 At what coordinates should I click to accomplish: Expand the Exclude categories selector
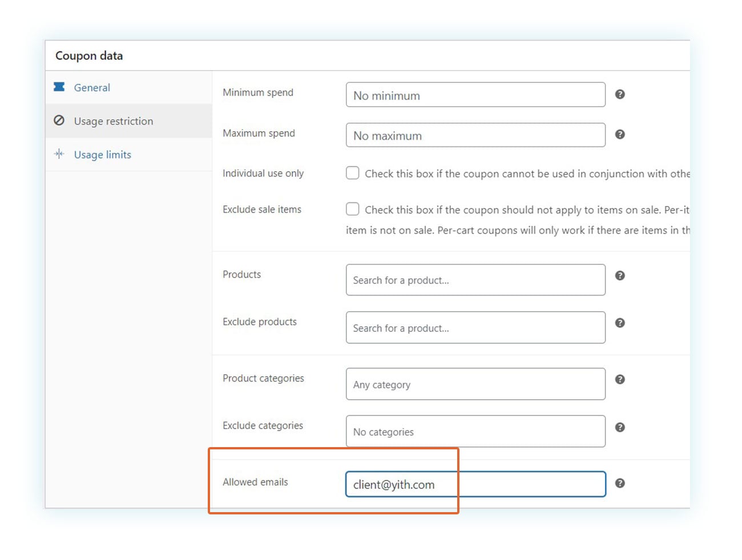(x=475, y=432)
